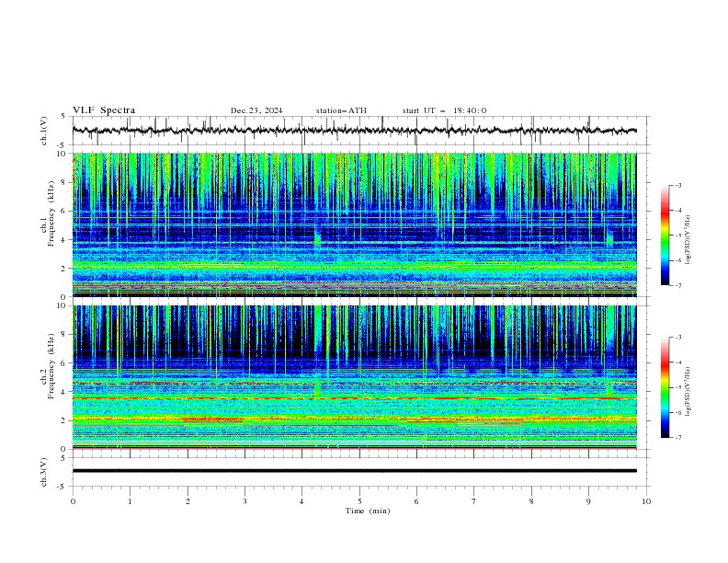
Task: Click the "ch.1(V)" vertical axis label
Action: coord(44,131)
